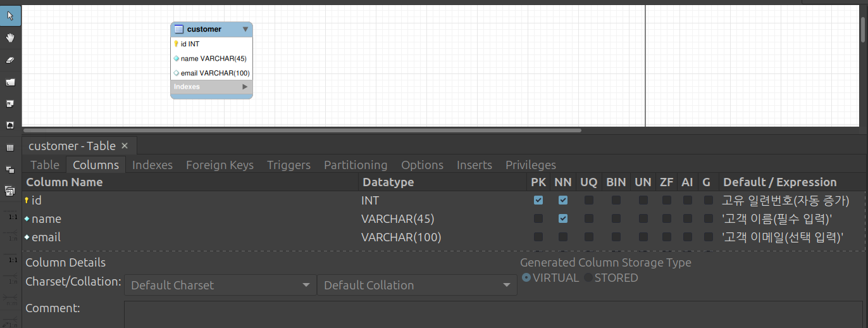Select the new view tool
The width and height of the screenshot is (868, 328).
click(x=10, y=169)
